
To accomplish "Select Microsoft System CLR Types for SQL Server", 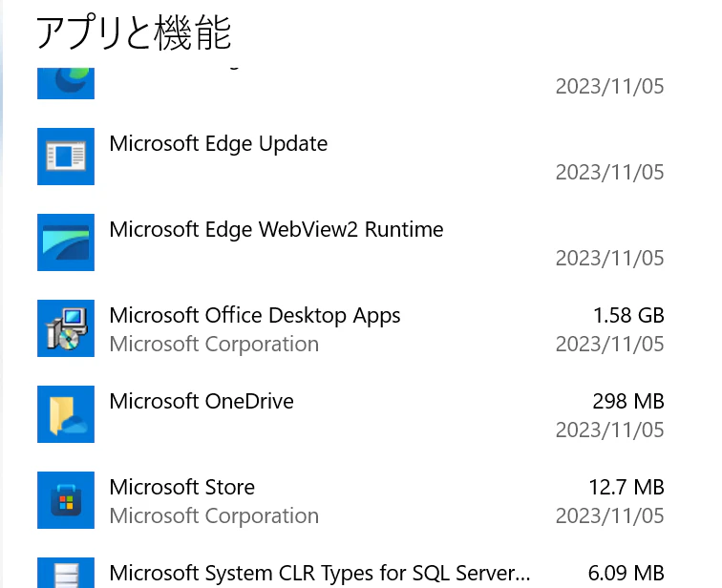I will coord(320,574).
